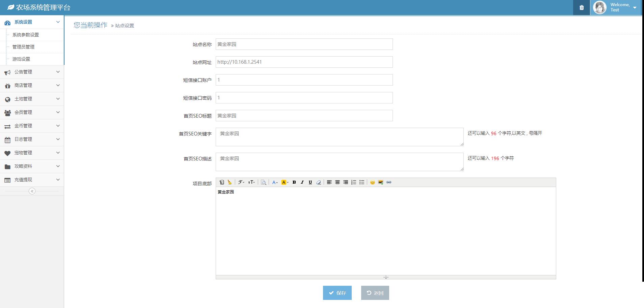The height and width of the screenshot is (308, 644).
Task: Align text left in editor
Action: (x=329, y=182)
